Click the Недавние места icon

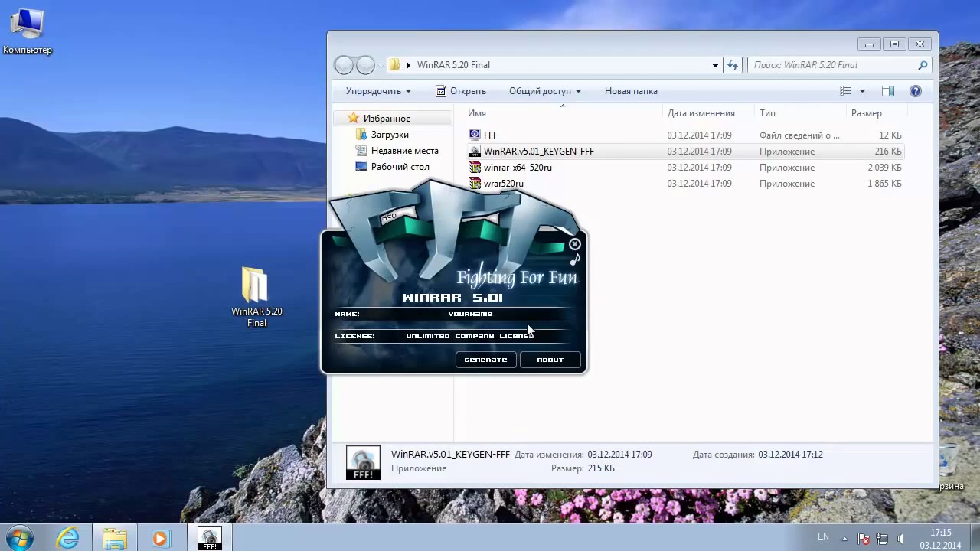pos(362,151)
